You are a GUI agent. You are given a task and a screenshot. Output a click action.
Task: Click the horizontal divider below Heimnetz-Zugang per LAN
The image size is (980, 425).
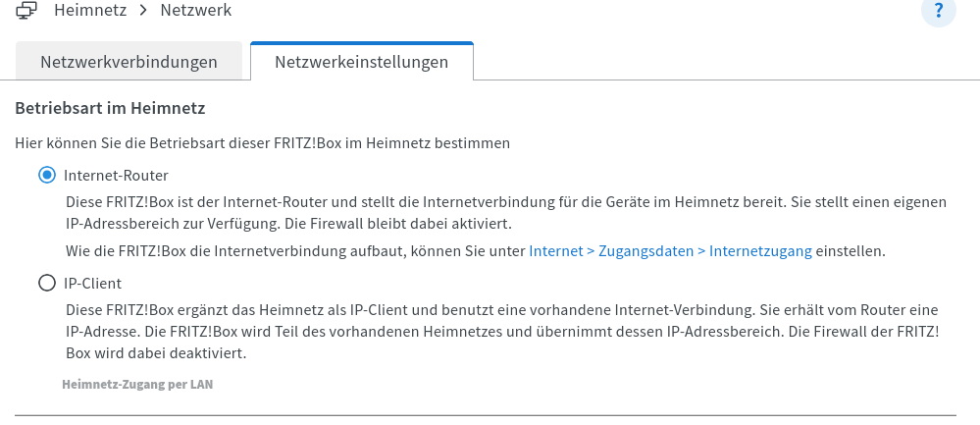pyautogui.click(x=486, y=415)
